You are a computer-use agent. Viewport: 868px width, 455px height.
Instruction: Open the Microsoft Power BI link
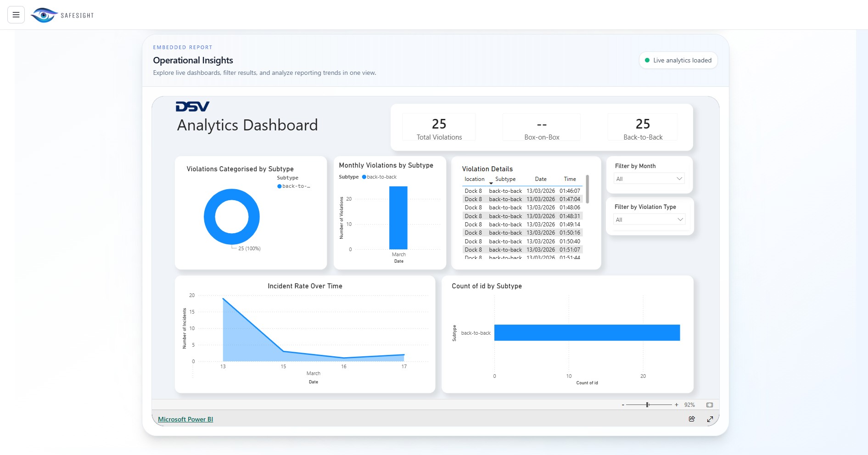tap(185, 419)
